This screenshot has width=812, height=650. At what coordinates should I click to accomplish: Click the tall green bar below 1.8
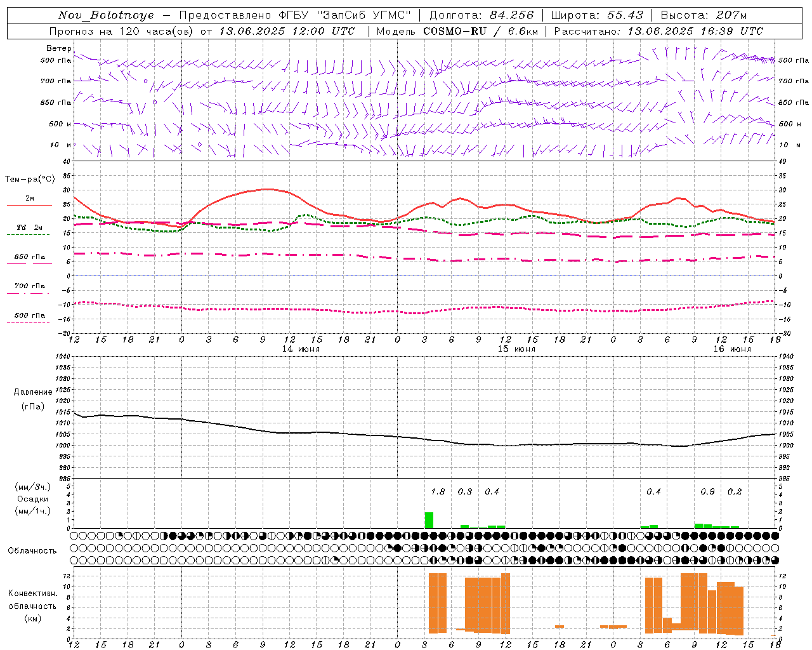pyautogui.click(x=429, y=520)
